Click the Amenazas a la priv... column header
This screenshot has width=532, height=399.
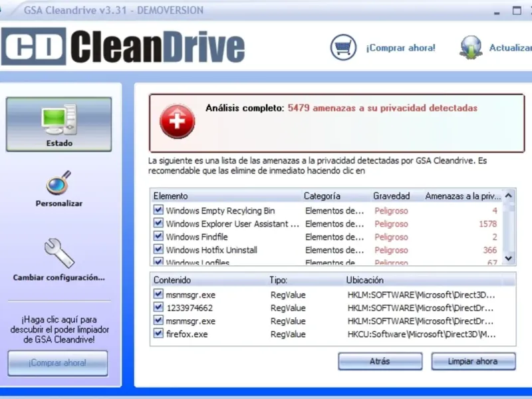coord(463,196)
